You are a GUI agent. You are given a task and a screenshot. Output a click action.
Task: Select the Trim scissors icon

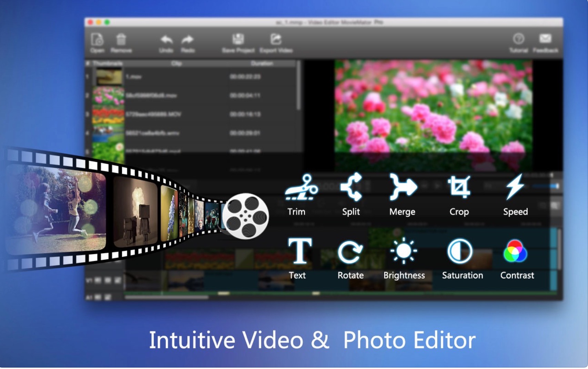301,187
